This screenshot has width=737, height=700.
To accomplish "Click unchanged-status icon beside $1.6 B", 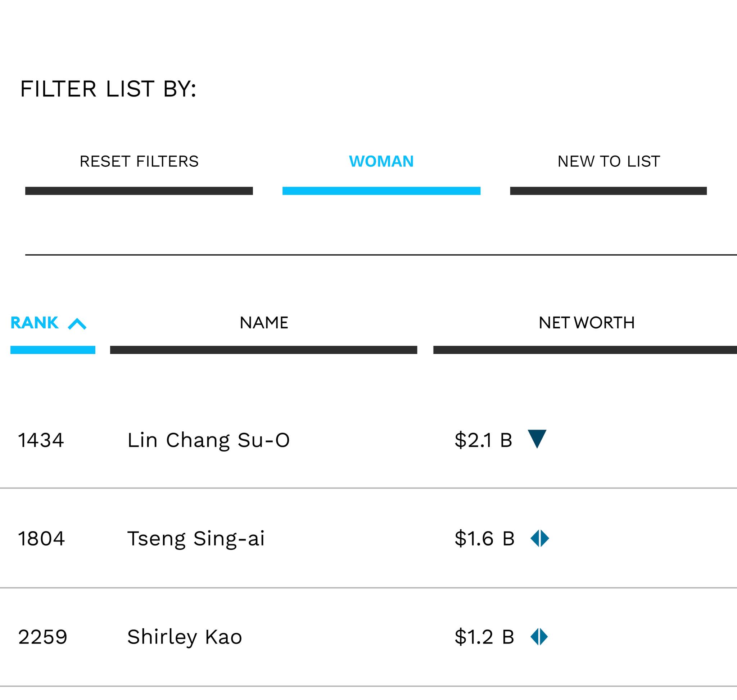I will pos(539,538).
